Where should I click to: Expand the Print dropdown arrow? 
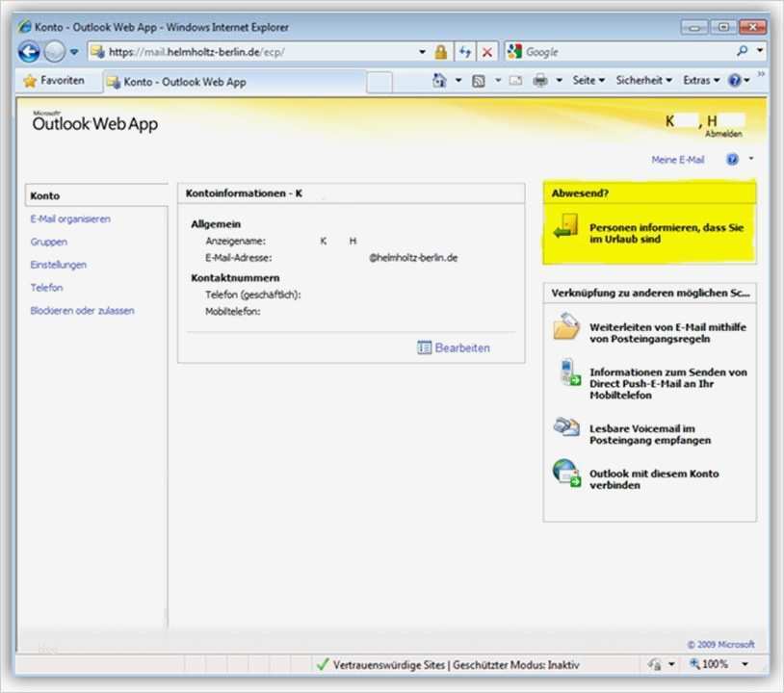point(559,81)
